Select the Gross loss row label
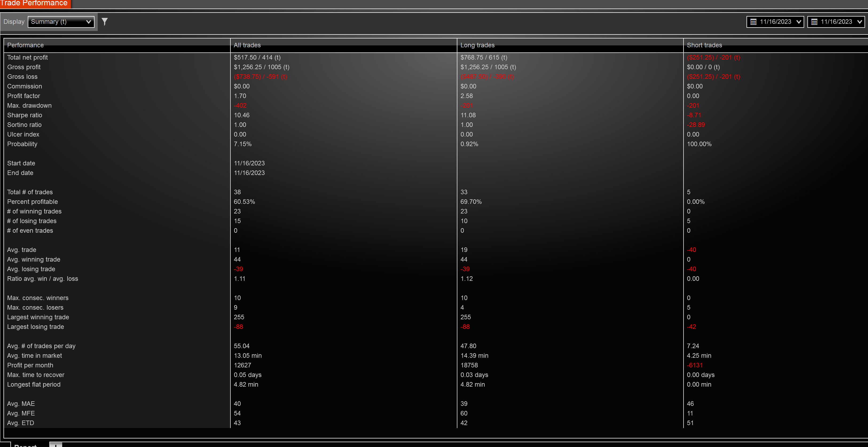Image resolution: width=868 pixels, height=447 pixels. click(23, 77)
